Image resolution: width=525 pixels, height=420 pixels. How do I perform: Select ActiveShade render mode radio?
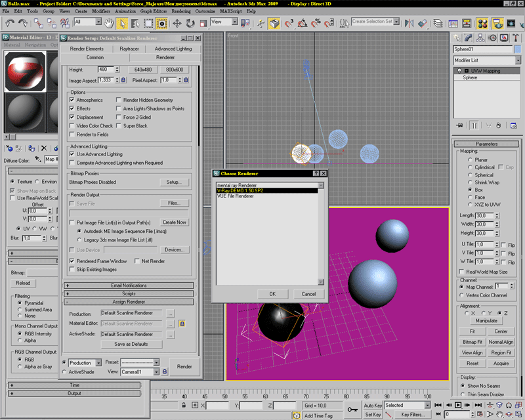[x=64, y=372]
